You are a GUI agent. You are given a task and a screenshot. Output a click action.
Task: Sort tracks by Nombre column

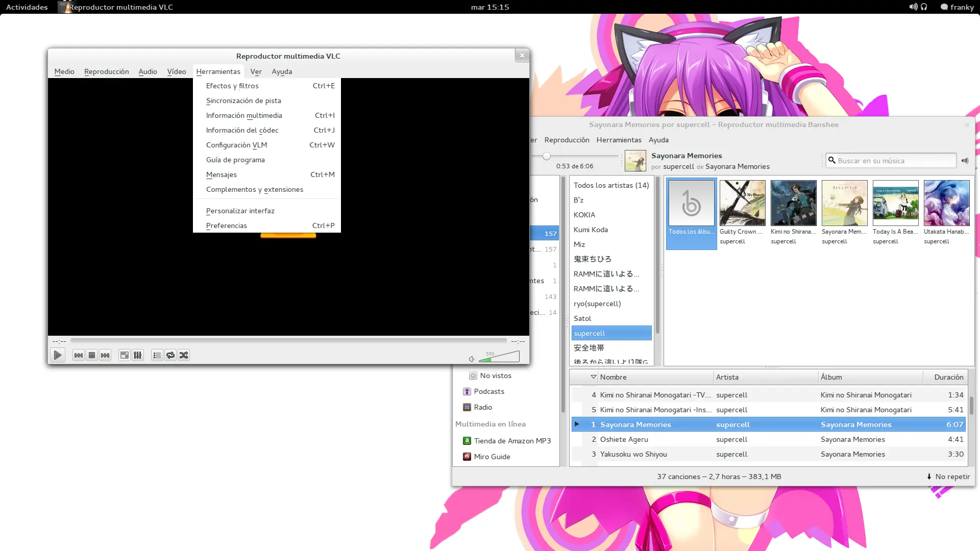pos(655,377)
